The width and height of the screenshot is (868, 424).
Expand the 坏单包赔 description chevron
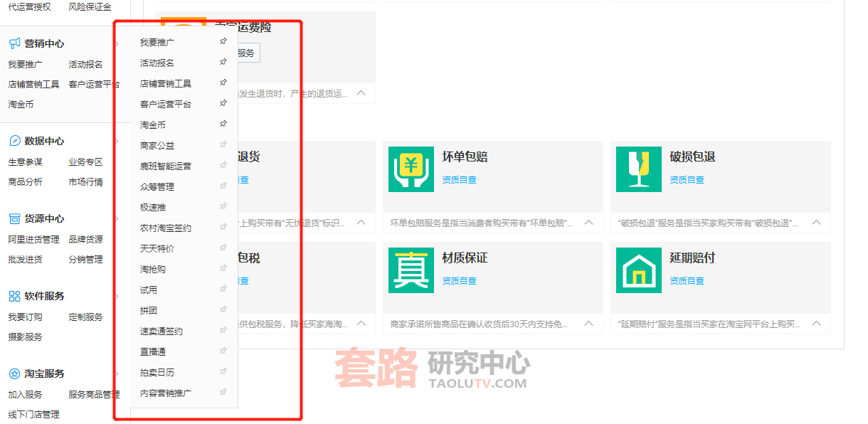(588, 223)
